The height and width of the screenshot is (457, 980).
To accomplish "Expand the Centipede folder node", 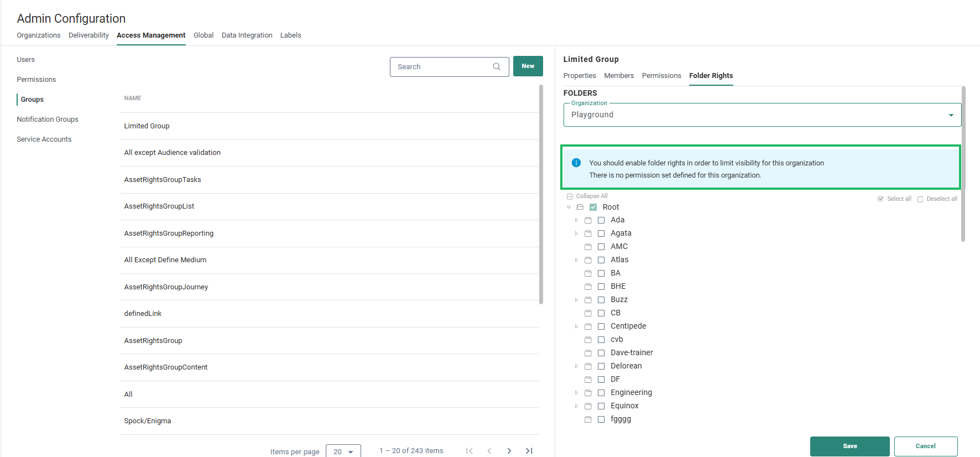I will (576, 326).
